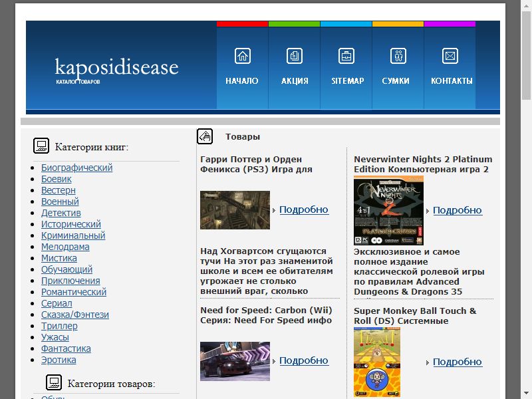Open the Триллер category link
Image resolution: width=532 pixels, height=399 pixels.
tap(59, 326)
